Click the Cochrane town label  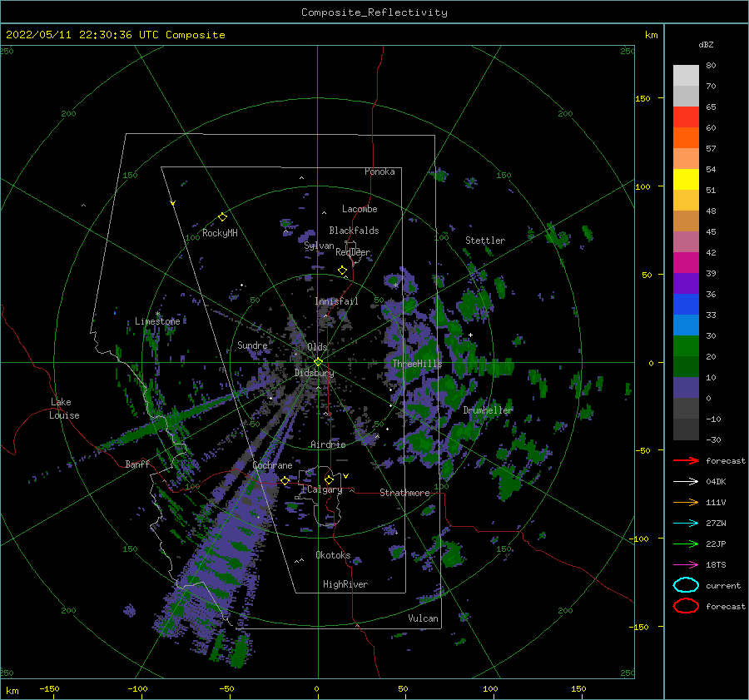(272, 465)
